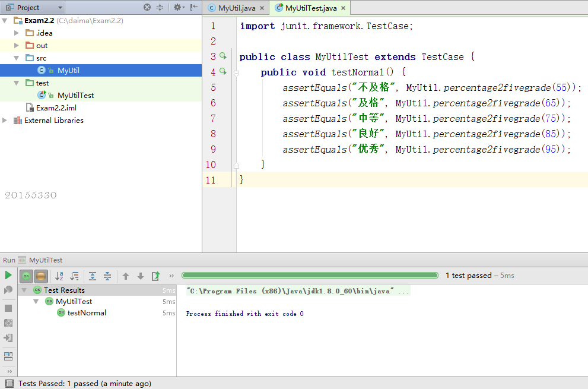Collapse all in Project panel toolbar

(x=160, y=7)
